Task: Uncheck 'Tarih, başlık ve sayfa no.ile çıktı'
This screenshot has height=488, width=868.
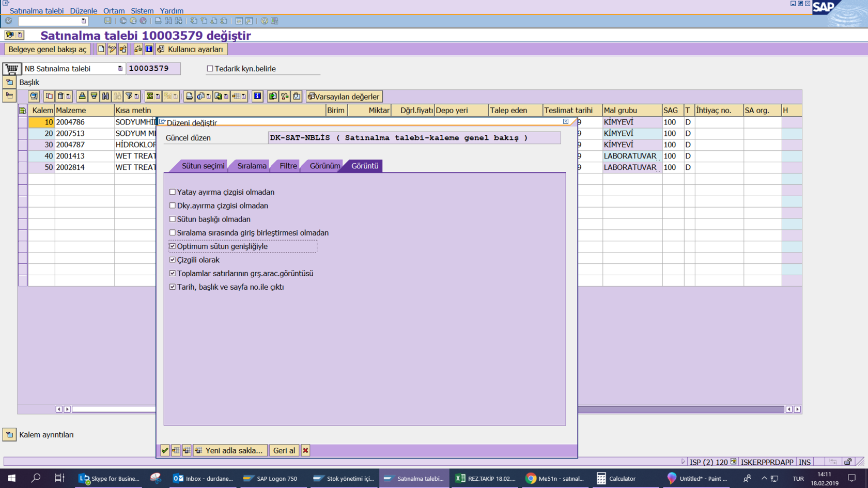Action: pyautogui.click(x=173, y=287)
